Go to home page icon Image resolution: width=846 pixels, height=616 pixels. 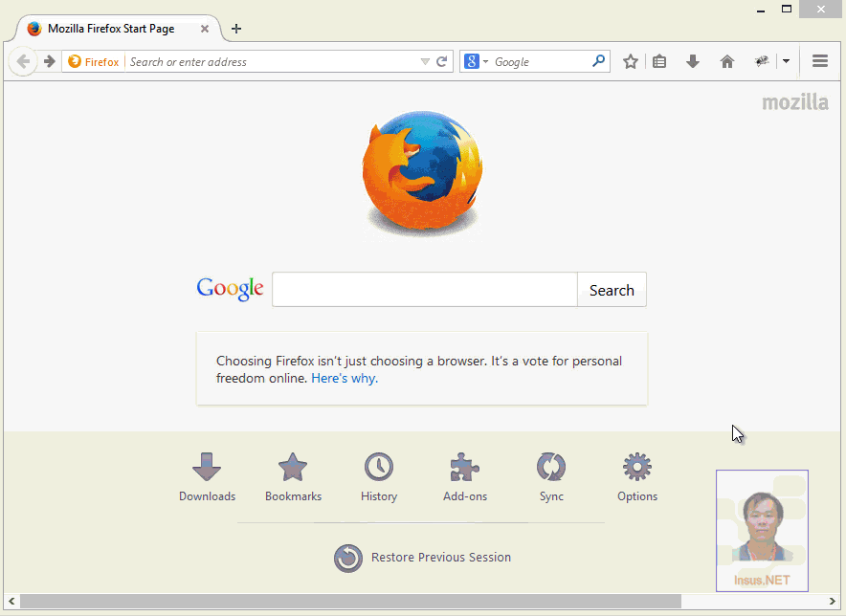tap(727, 61)
